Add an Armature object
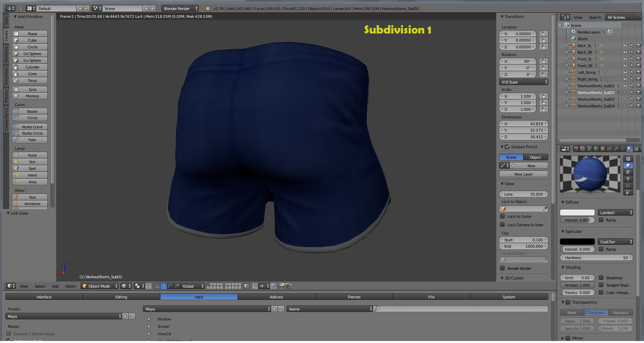The height and width of the screenshot is (343, 644). pyautogui.click(x=30, y=204)
